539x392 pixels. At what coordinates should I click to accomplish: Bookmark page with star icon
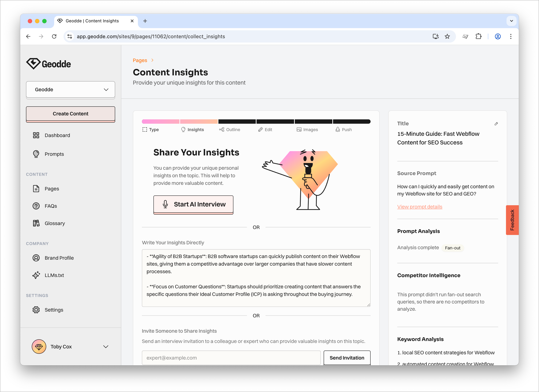coord(447,36)
